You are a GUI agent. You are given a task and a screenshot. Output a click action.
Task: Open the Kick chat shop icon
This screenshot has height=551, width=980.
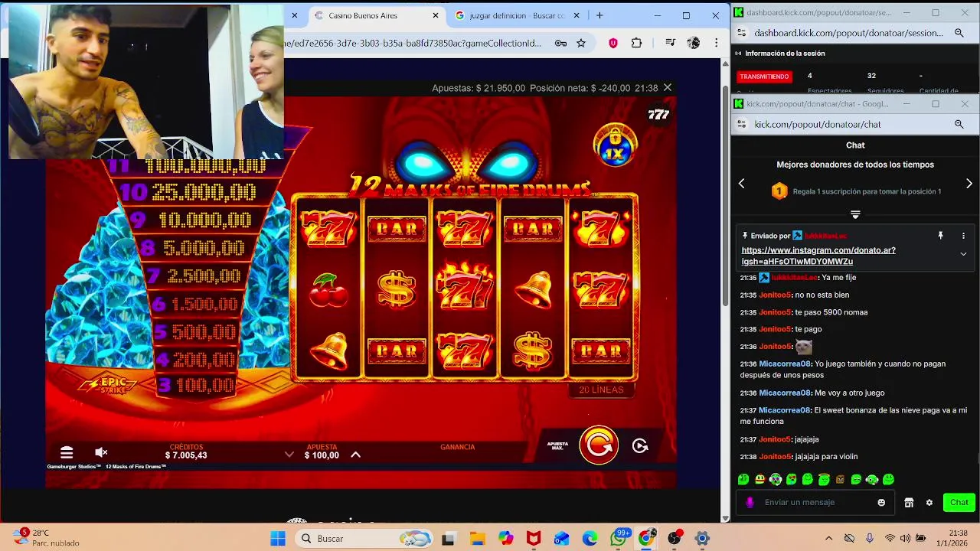coord(909,502)
